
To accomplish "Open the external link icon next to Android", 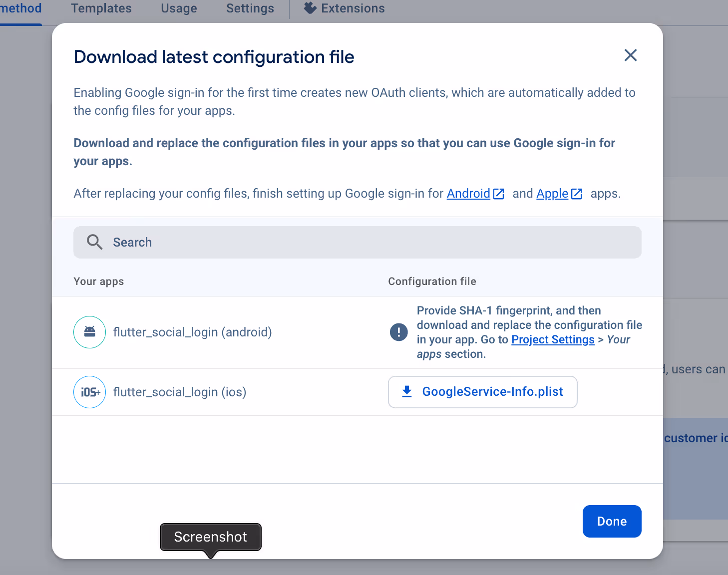I will coord(498,194).
